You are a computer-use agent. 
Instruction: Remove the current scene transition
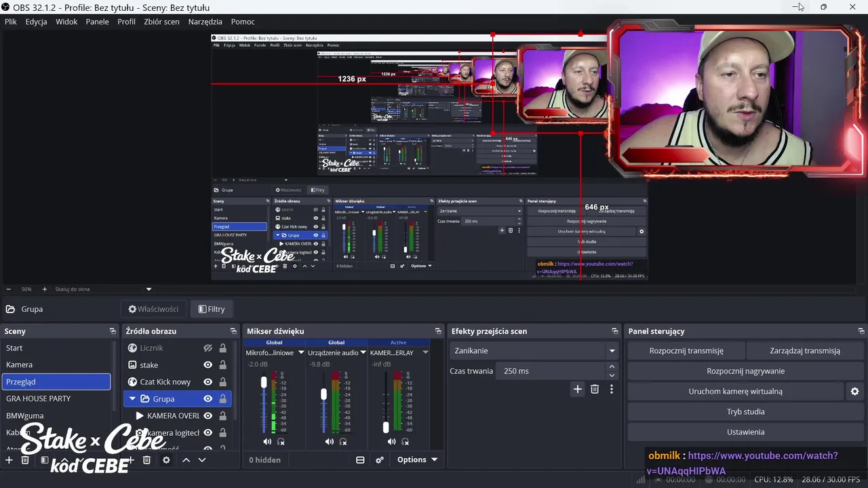pos(595,389)
